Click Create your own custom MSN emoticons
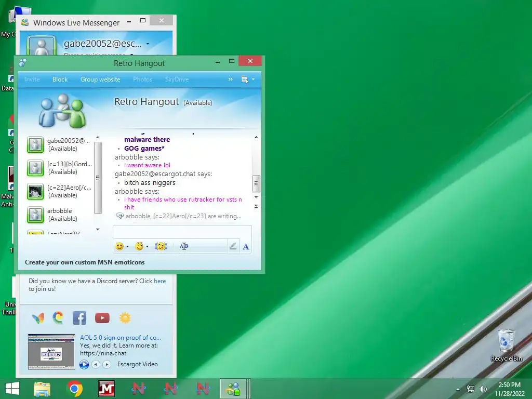 click(85, 262)
